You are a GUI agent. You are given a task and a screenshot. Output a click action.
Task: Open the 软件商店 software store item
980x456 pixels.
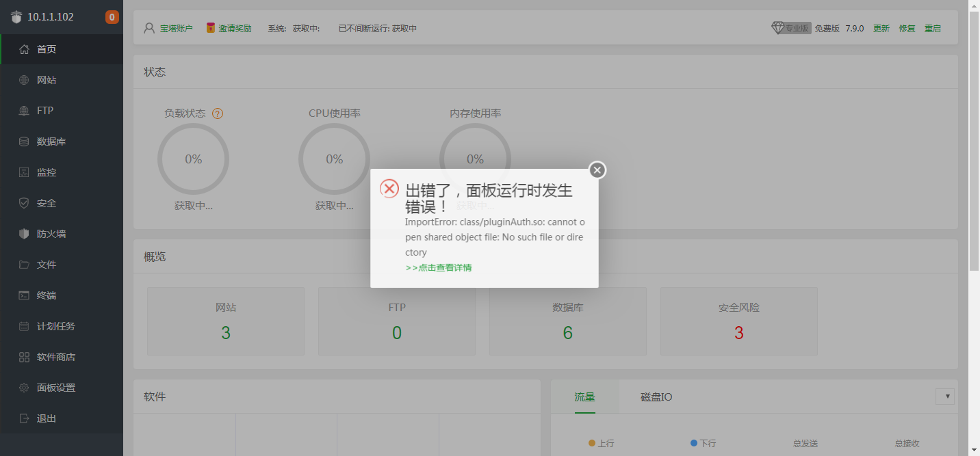coord(62,357)
